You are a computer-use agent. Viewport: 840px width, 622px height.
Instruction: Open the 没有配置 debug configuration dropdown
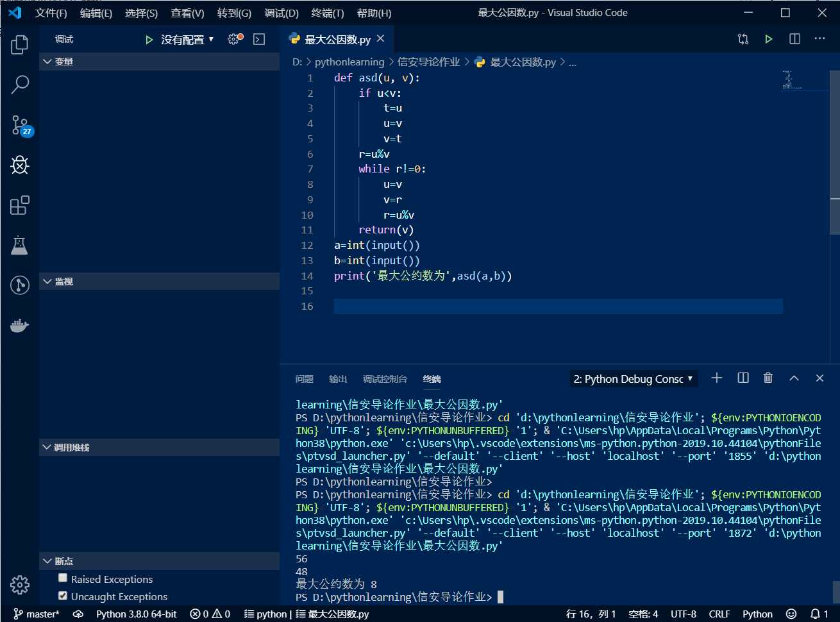pyautogui.click(x=187, y=40)
